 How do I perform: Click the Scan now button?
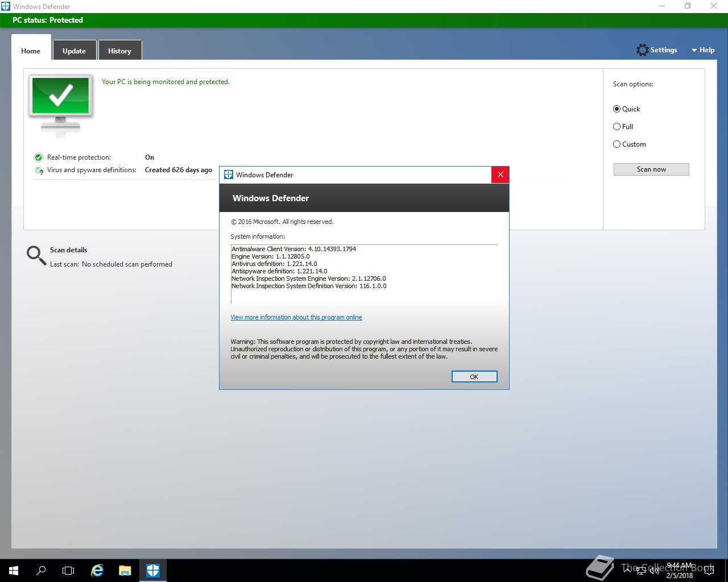pos(651,169)
